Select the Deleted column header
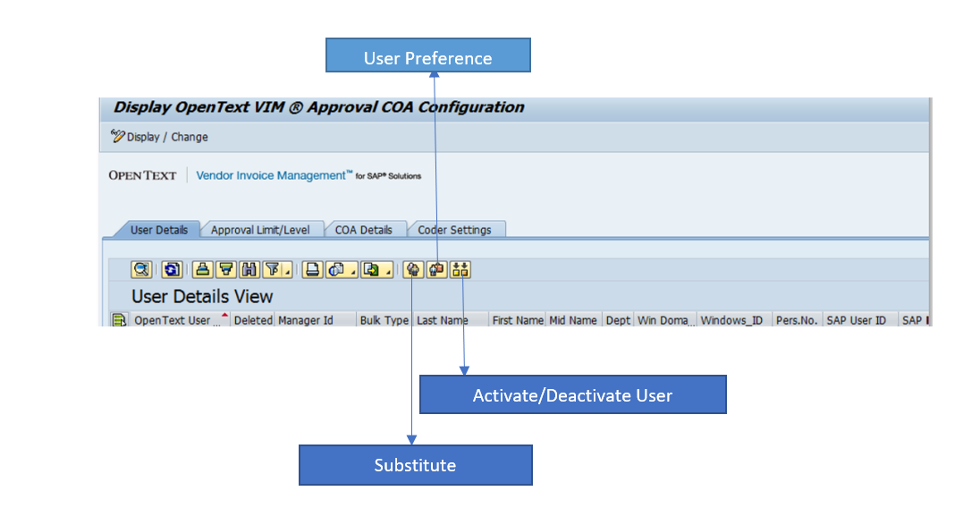Screen dimensions: 980x508 [x=252, y=320]
